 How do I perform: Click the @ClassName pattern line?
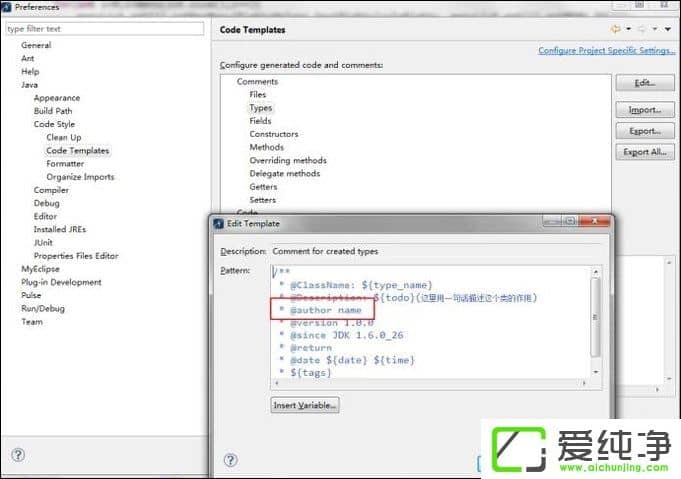tap(356, 285)
